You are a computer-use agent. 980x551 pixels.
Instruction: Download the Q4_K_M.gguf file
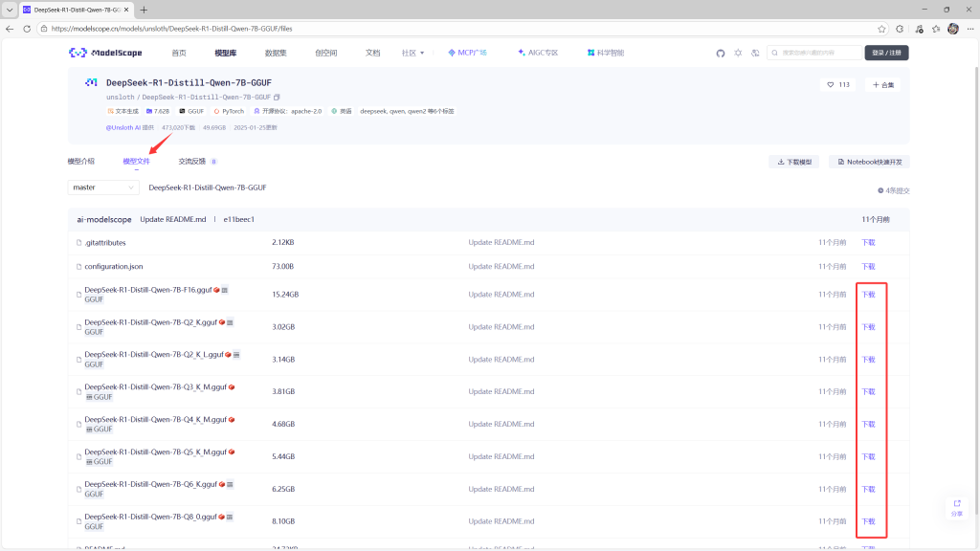click(x=868, y=425)
